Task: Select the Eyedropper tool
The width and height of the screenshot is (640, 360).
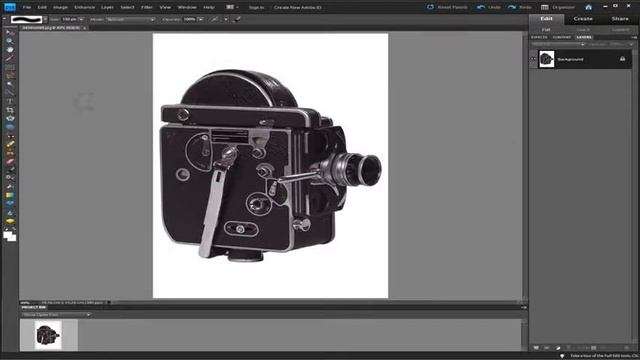Action: pos(10,58)
